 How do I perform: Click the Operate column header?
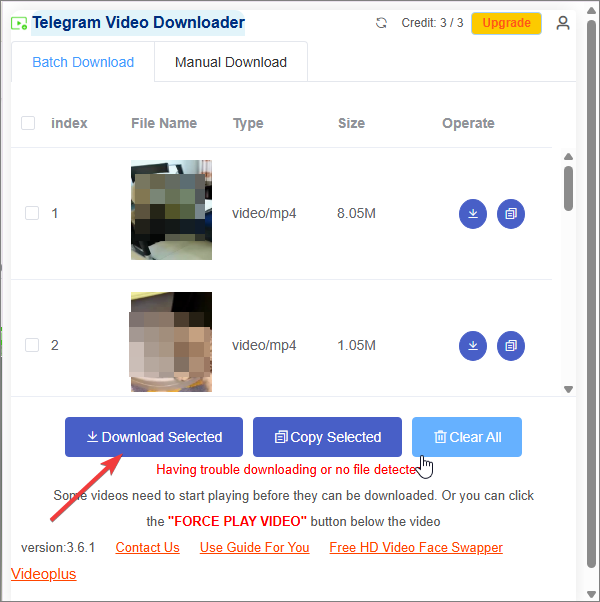pyautogui.click(x=468, y=123)
